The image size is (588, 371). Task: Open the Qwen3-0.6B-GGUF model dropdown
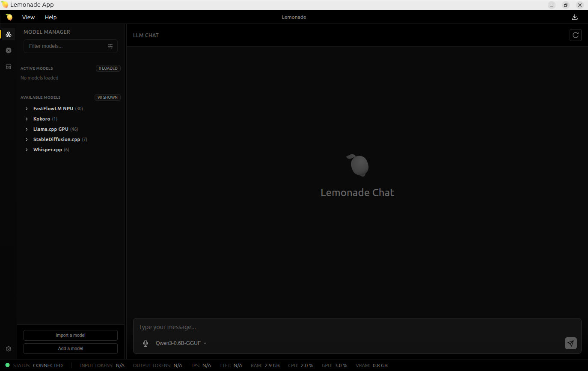coord(181,343)
